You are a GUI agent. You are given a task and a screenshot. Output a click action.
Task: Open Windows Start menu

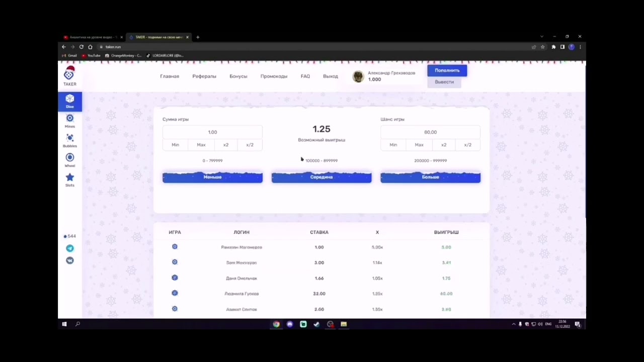coord(64,324)
